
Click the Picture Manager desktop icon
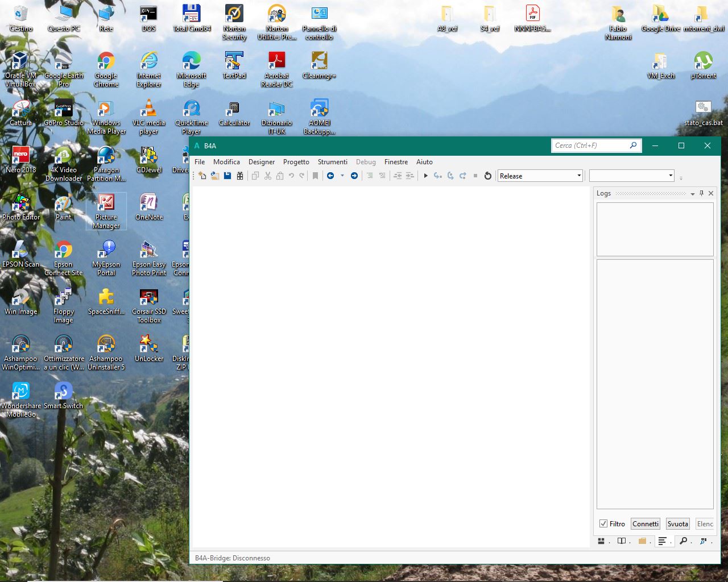(x=106, y=211)
